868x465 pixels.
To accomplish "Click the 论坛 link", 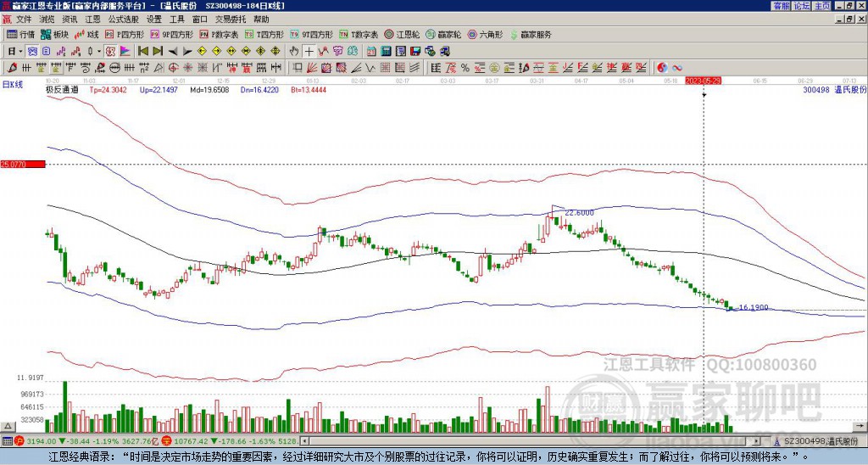I will [x=802, y=6].
